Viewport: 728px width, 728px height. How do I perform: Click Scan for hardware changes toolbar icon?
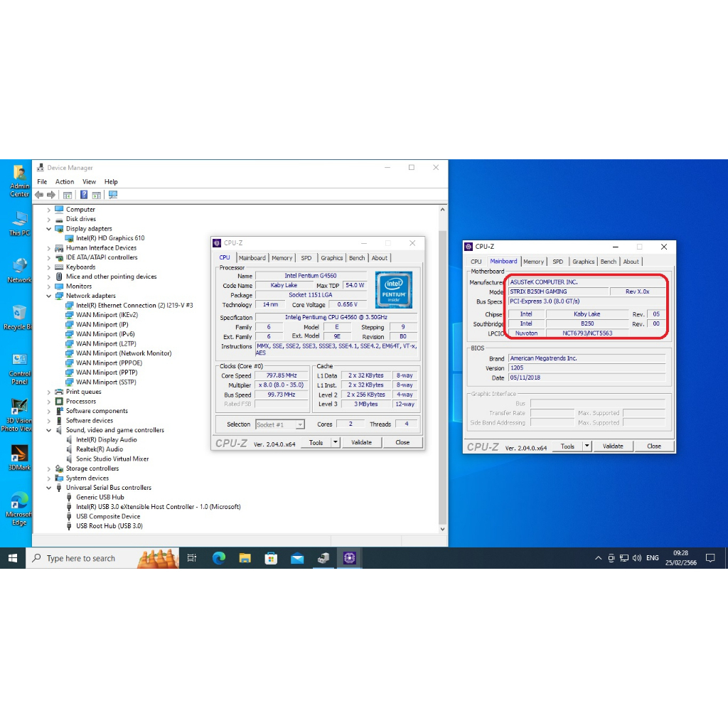tap(112, 195)
